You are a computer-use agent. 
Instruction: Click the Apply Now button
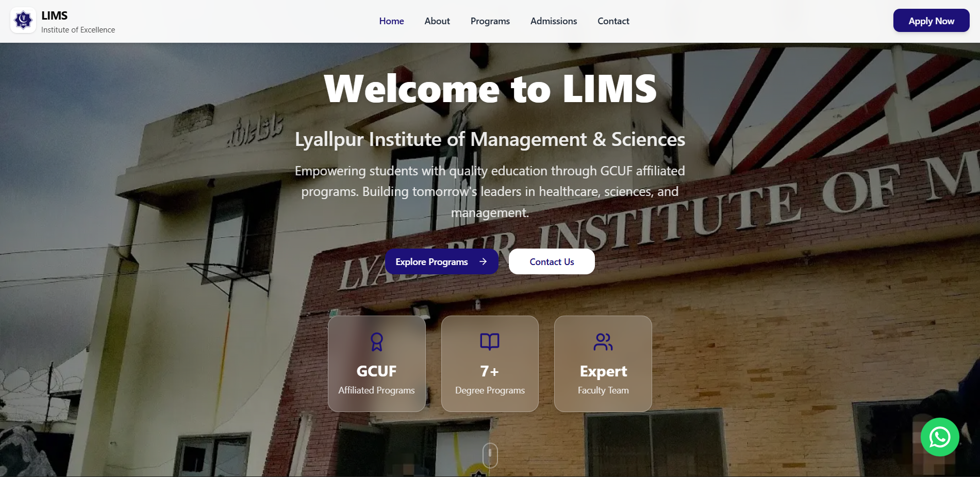pyautogui.click(x=931, y=21)
